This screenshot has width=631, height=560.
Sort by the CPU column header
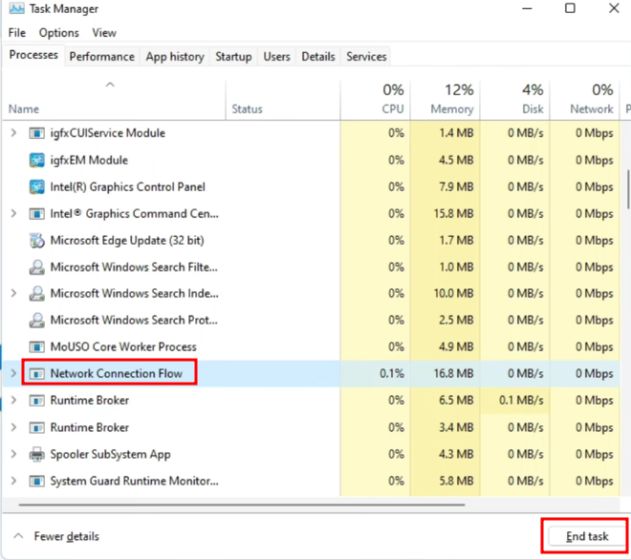(x=375, y=100)
